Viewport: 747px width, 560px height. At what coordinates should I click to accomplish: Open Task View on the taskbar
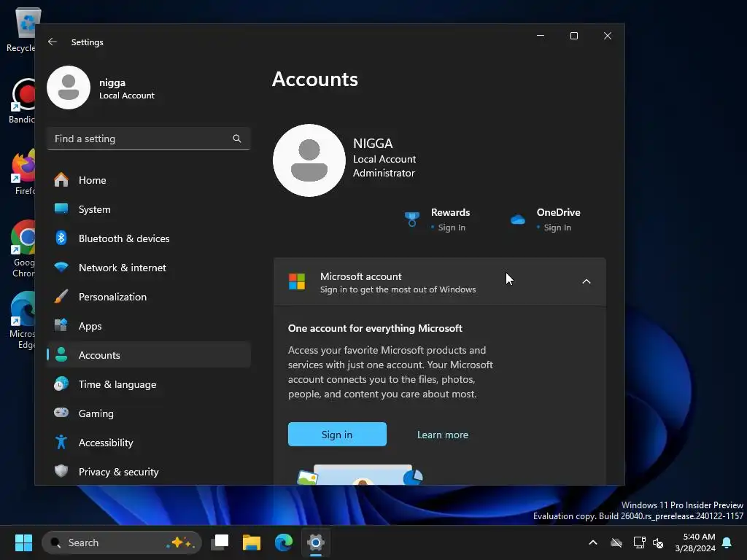[x=220, y=542]
